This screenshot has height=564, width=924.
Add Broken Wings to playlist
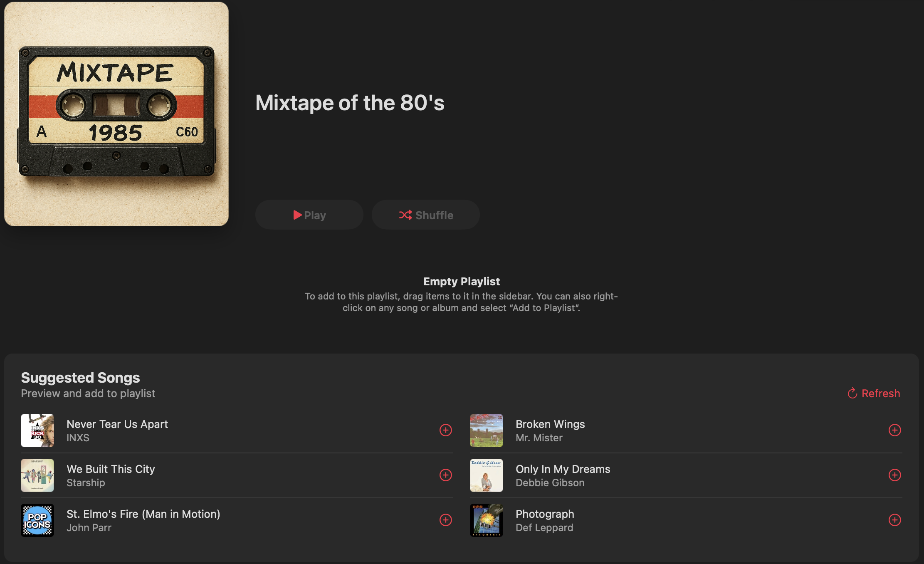coord(894,430)
